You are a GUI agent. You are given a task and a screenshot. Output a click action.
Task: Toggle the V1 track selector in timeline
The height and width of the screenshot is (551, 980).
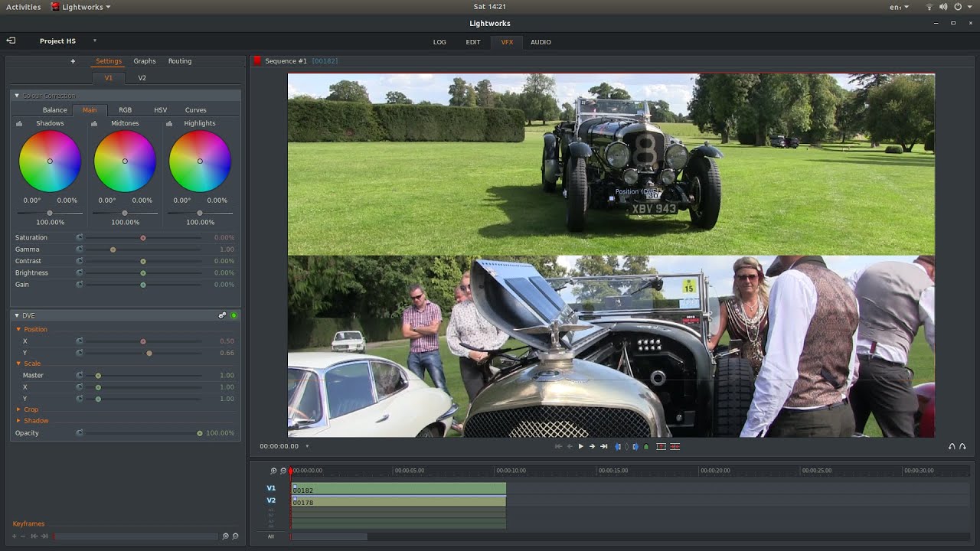point(271,488)
